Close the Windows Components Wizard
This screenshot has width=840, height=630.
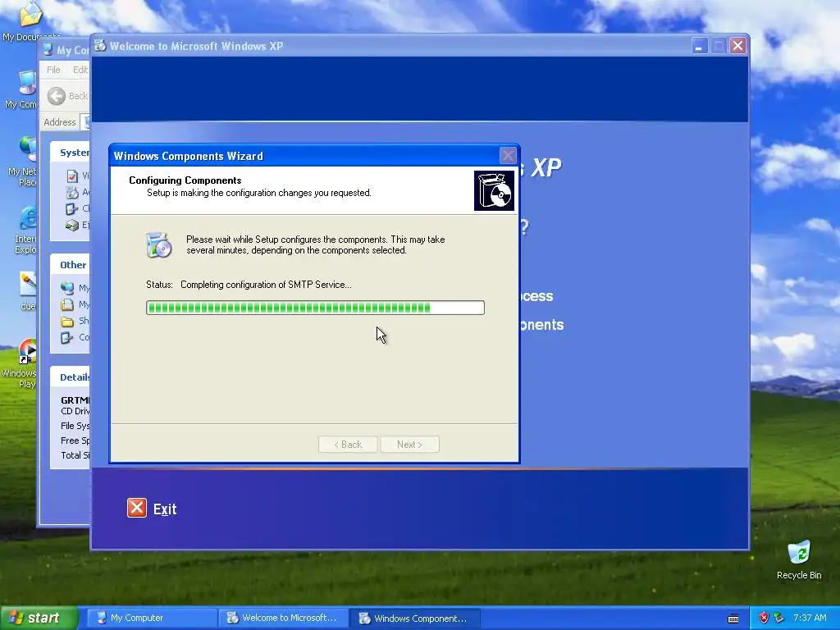point(507,156)
